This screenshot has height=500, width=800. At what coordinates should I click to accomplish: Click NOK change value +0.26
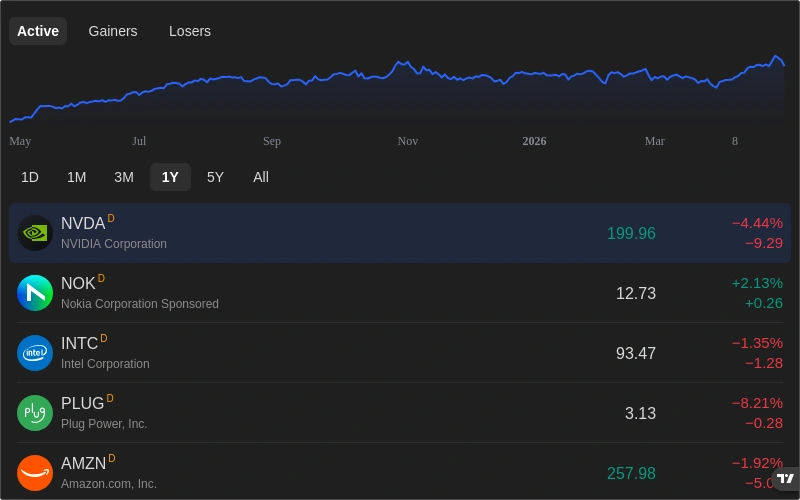tap(764, 303)
